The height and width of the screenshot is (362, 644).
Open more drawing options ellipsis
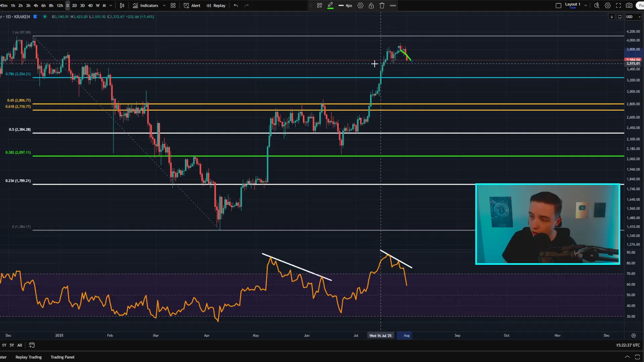393,6
